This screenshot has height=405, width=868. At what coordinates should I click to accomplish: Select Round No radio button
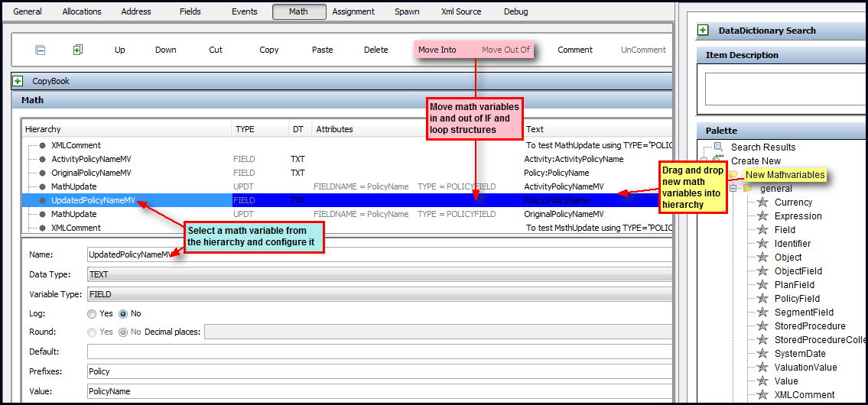pyautogui.click(x=123, y=332)
